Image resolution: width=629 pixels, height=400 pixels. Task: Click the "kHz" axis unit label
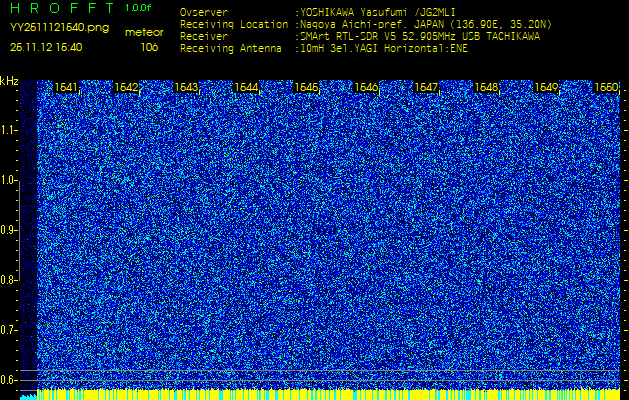pyautogui.click(x=9, y=81)
